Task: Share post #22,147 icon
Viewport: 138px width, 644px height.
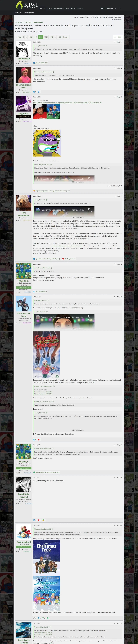Action: click(115, 445)
